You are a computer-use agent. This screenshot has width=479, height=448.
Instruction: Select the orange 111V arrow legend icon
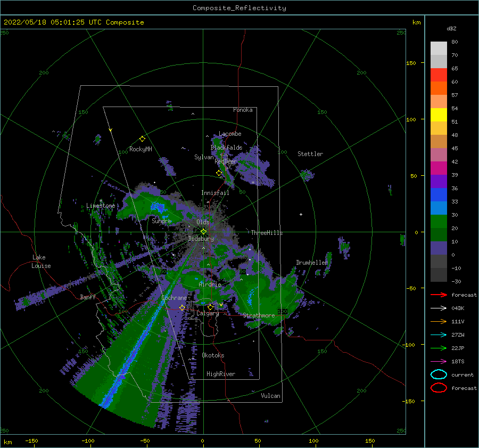(439, 321)
